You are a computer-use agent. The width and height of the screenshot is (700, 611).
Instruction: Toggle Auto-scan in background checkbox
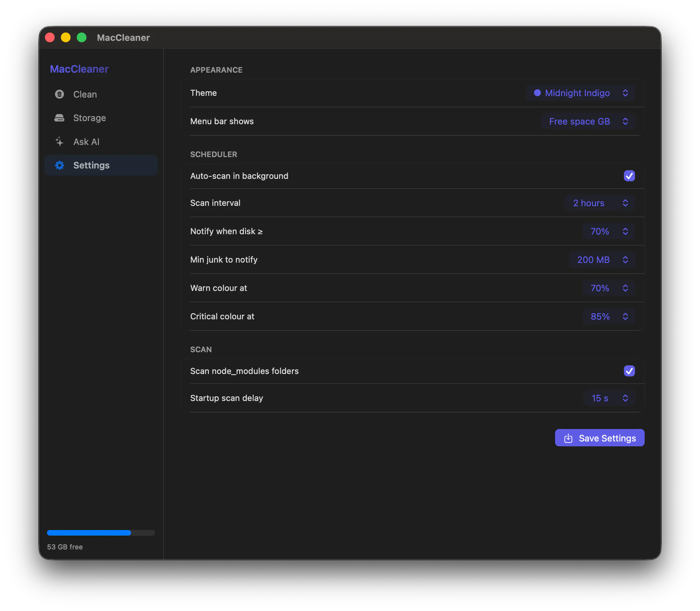coord(629,176)
